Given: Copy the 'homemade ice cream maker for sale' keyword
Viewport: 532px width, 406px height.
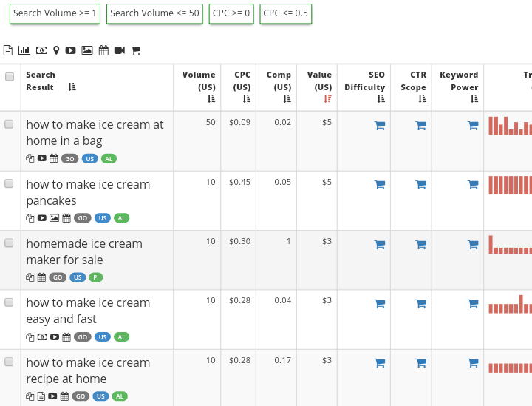Looking at the screenshot, I should 30,277.
